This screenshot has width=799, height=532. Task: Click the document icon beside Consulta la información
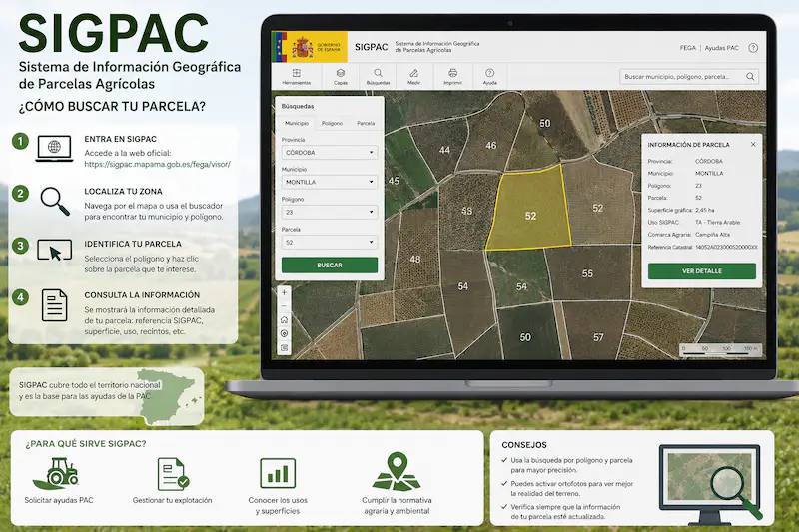coord(55,305)
